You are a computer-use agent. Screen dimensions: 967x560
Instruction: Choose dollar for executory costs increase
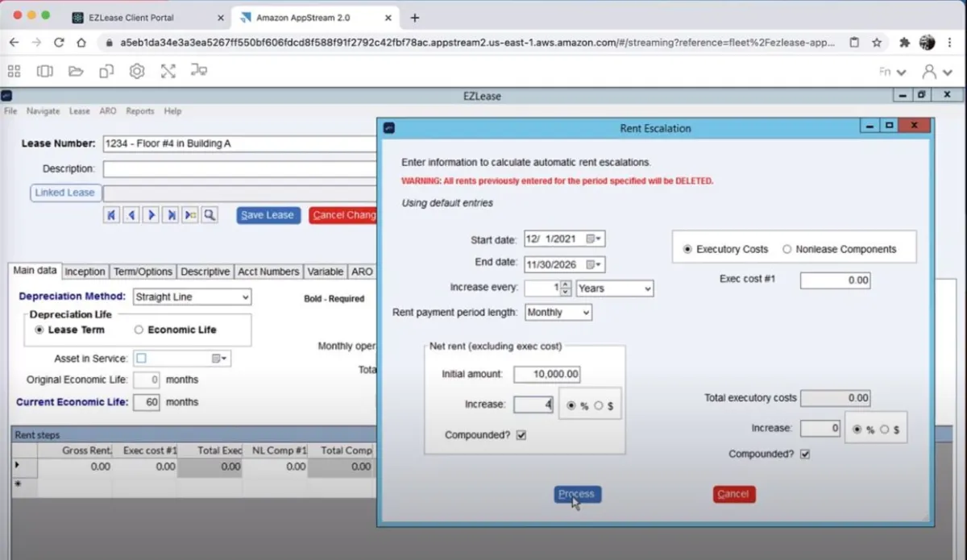884,429
